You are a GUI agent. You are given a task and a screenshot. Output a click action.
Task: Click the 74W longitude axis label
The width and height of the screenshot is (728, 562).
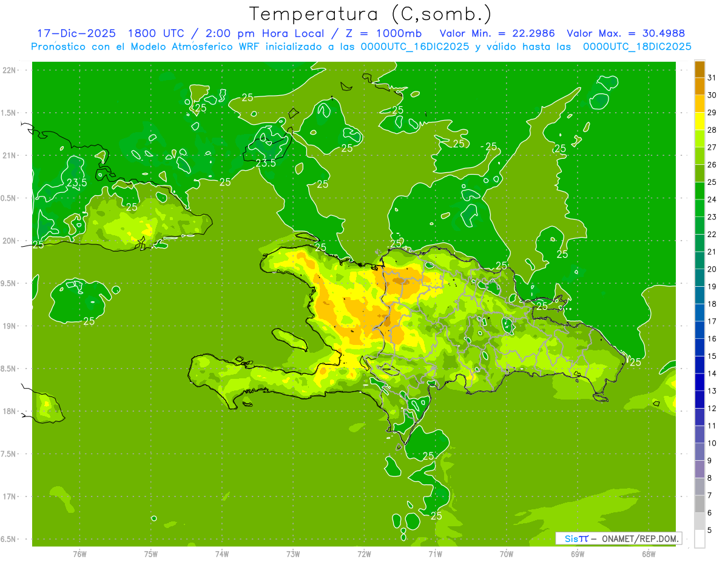(x=222, y=554)
